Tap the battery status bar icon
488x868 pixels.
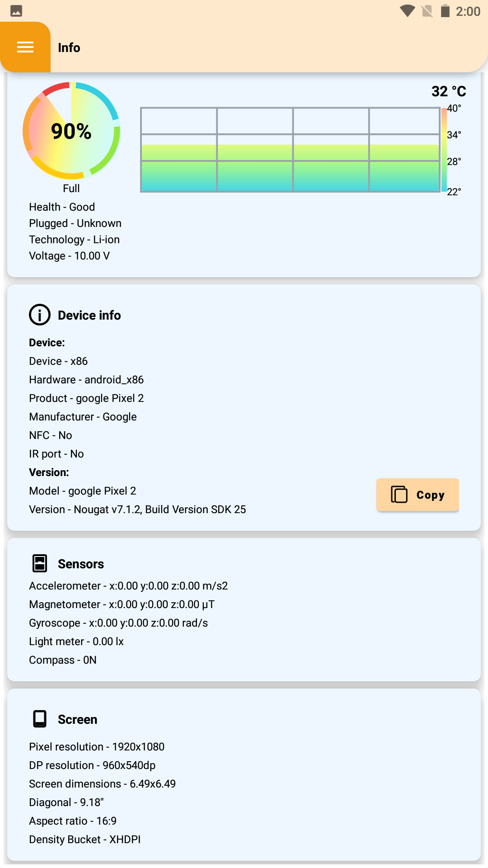coord(445,11)
